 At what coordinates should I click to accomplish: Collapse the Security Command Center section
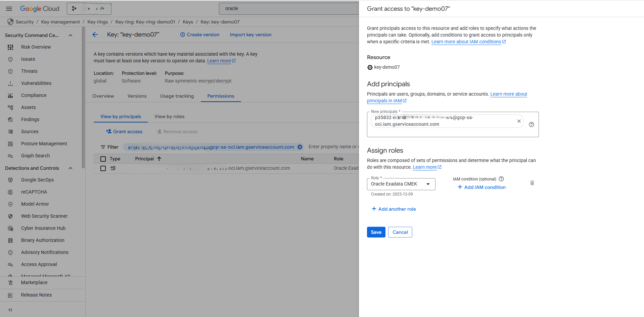coord(71,35)
